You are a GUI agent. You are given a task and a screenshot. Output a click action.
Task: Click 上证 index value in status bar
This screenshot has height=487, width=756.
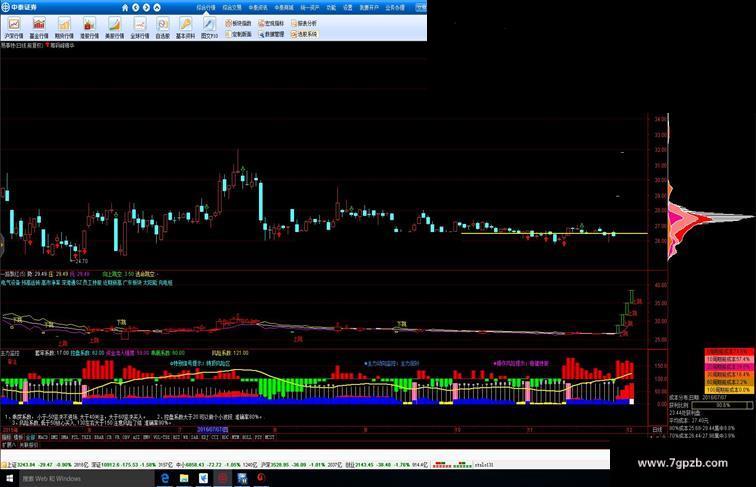click(28, 465)
